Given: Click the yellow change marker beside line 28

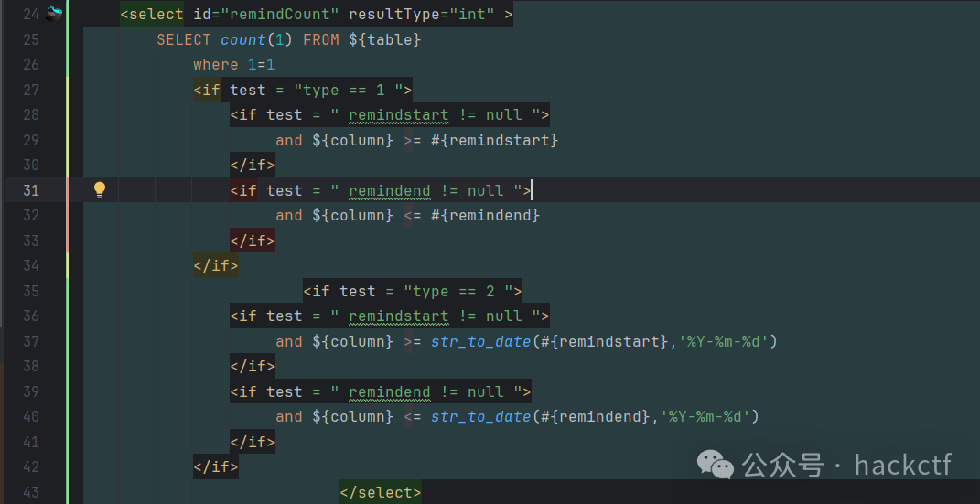Looking at the screenshot, I should tap(68, 114).
